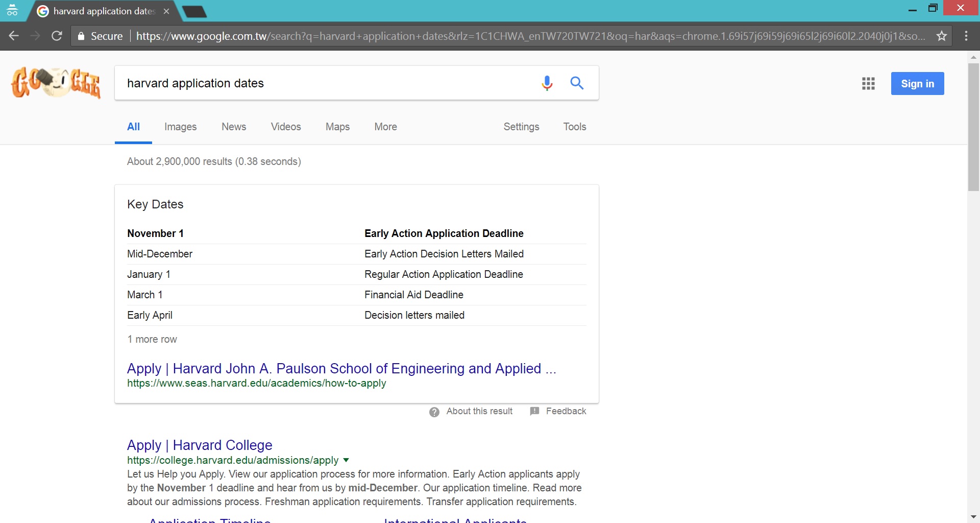This screenshot has width=980, height=523.
Task: Click the voice search microphone icon
Action: tap(547, 83)
